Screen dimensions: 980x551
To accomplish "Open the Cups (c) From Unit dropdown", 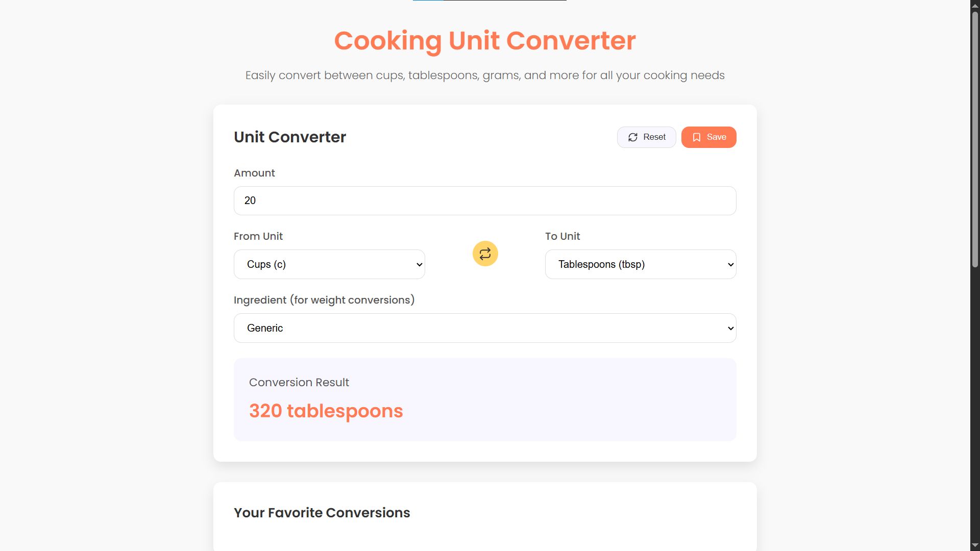I will (x=329, y=264).
